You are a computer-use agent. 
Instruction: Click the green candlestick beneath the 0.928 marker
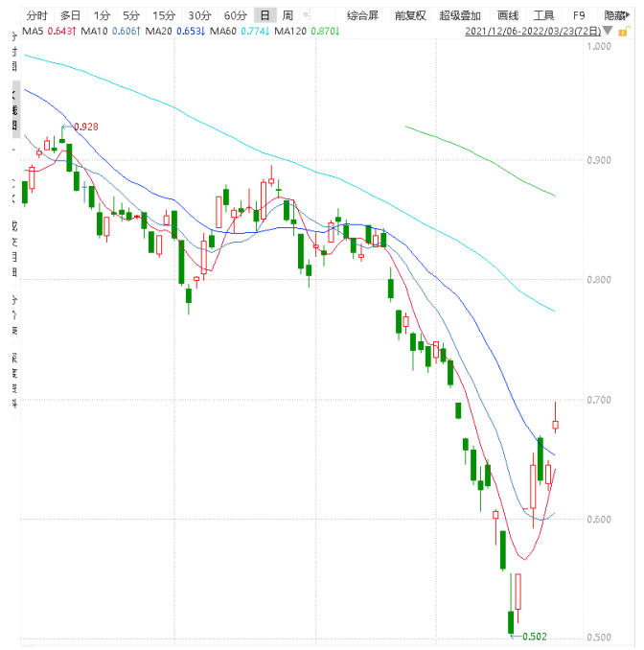[x=62, y=141]
